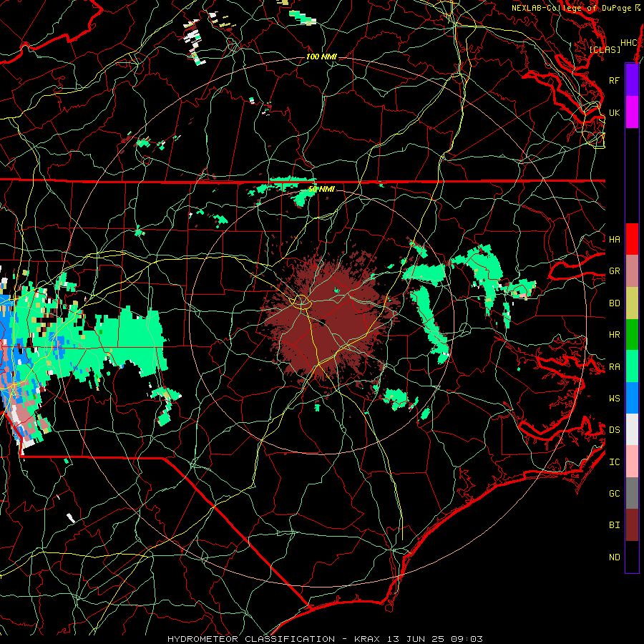Click the BI legend label
The height and width of the screenshot is (644, 644).
614,525
